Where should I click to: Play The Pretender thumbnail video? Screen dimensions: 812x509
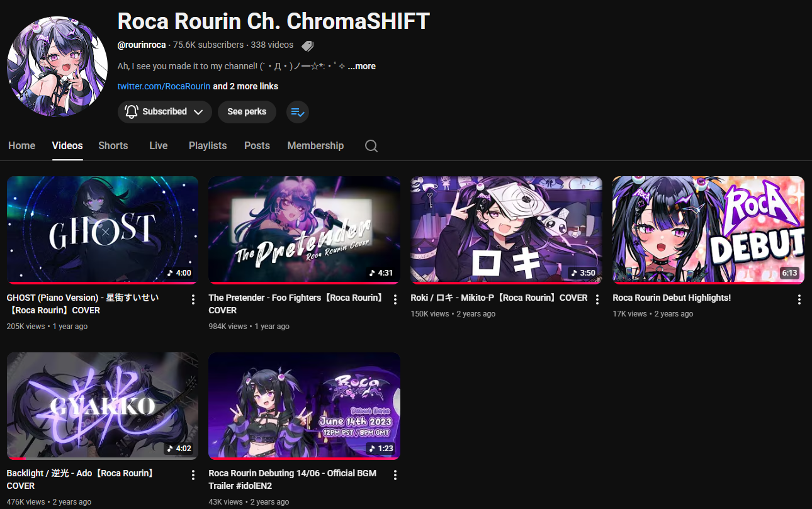304,230
